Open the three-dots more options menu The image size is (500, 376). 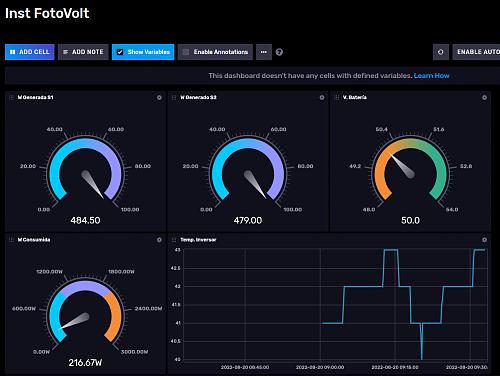click(264, 52)
